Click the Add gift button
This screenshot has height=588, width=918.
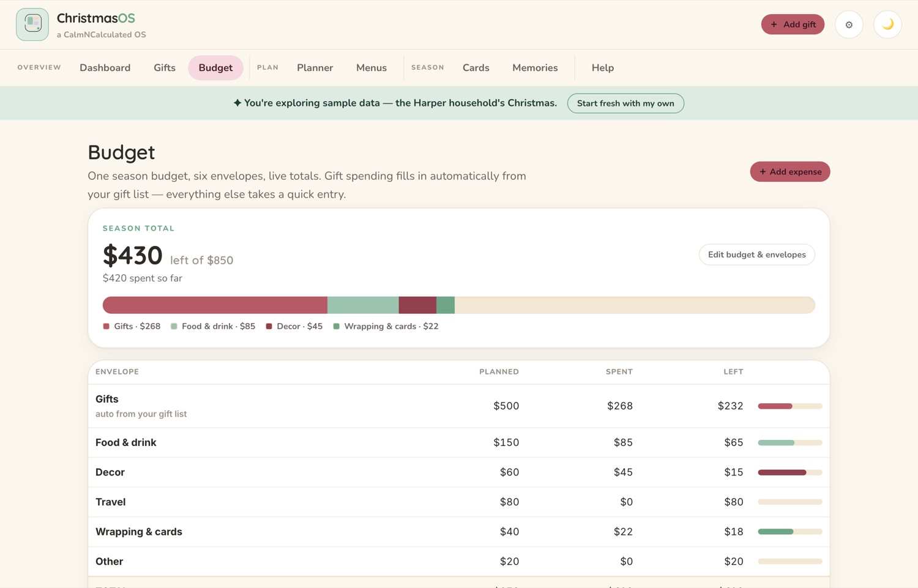793,24
